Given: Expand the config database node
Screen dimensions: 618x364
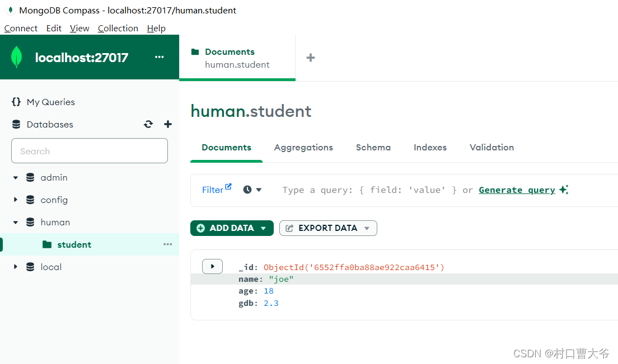Looking at the screenshot, I should pyautogui.click(x=15, y=200).
